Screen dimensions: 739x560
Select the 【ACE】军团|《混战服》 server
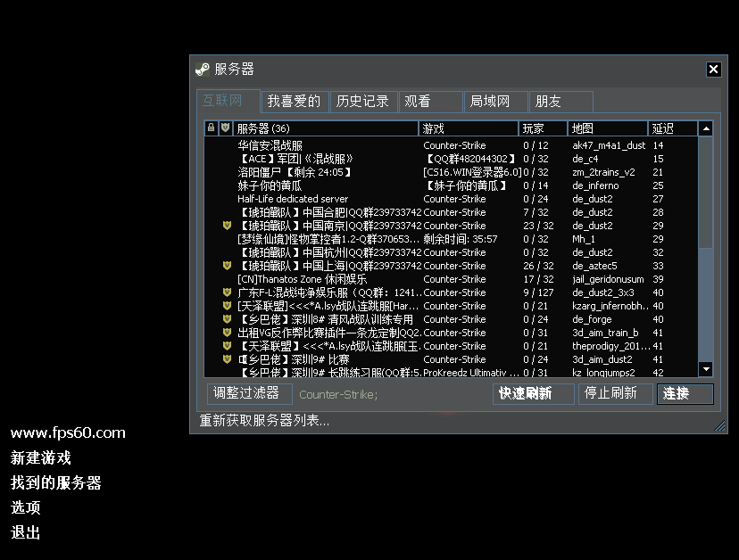tap(295, 159)
